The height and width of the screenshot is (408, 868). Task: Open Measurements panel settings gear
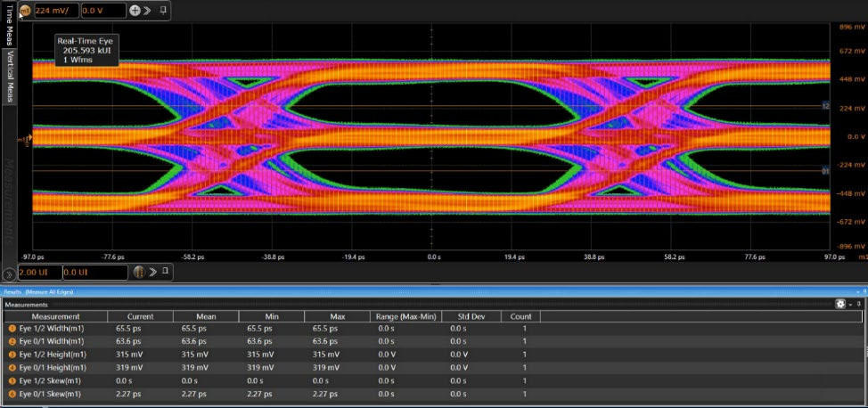[840, 304]
